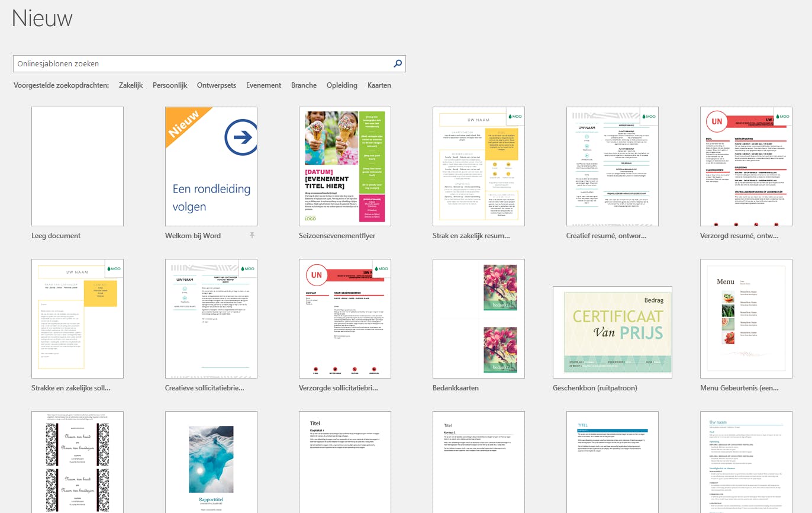This screenshot has width=812, height=513.
Task: Click the "Opleiding" suggested search
Action: pos(341,85)
